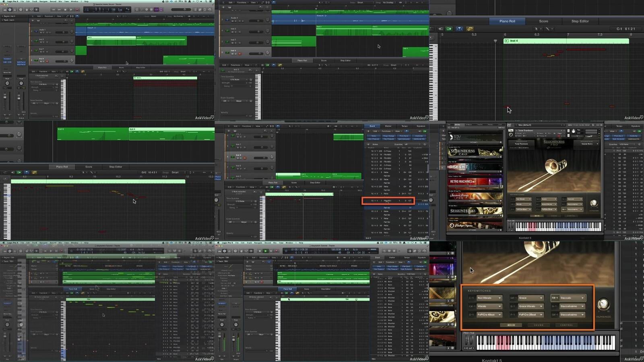Click MAIN page button in bottom-right Kontakt

511,325
